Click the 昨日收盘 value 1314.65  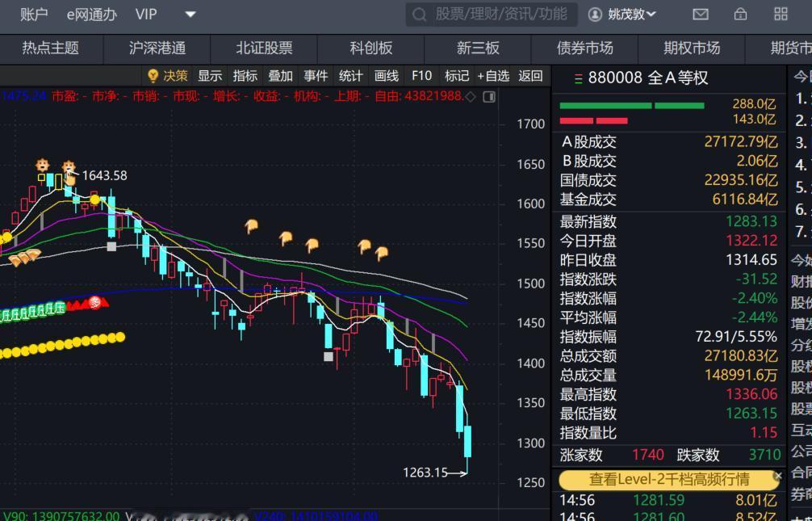[751, 260]
